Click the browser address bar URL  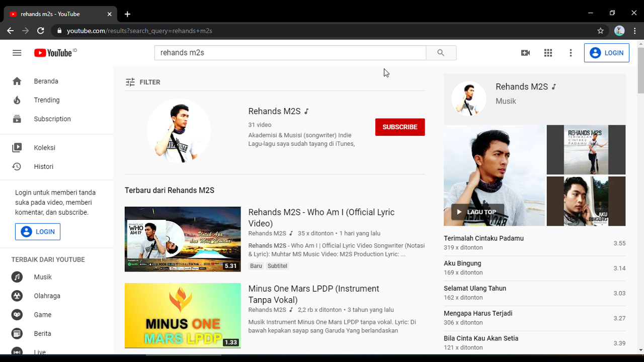(139, 31)
